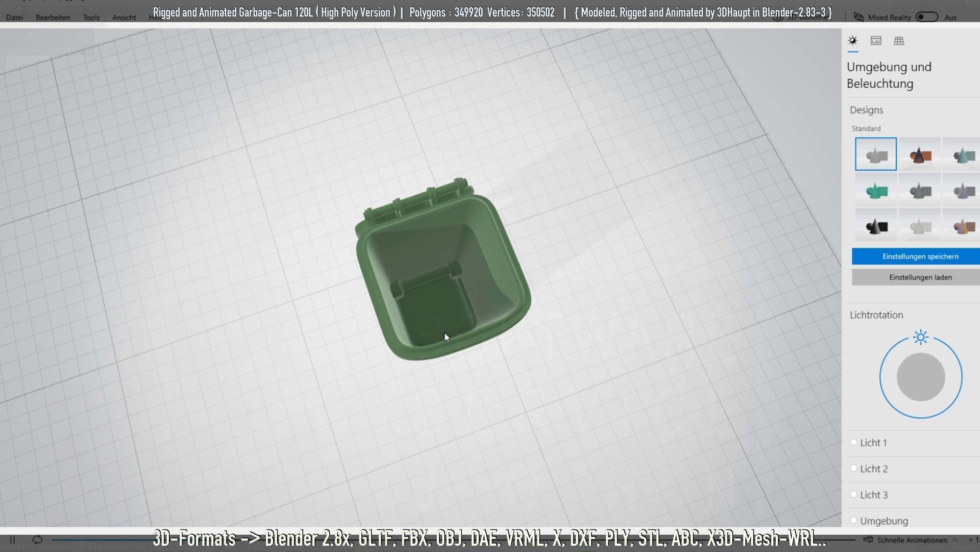Select the black design thumbnail
The image size is (980, 552).
876,225
